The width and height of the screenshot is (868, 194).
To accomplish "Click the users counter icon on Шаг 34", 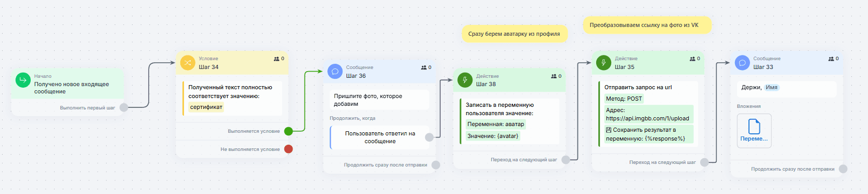I will [x=277, y=59].
